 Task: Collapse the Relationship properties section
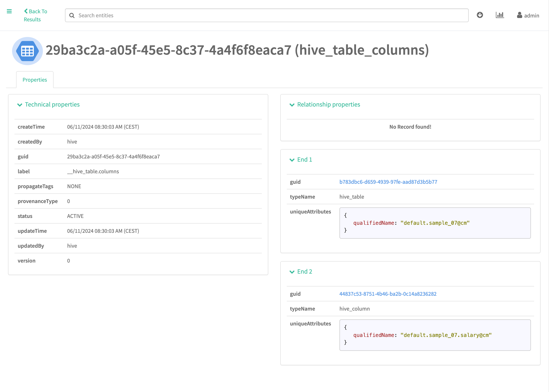292,105
